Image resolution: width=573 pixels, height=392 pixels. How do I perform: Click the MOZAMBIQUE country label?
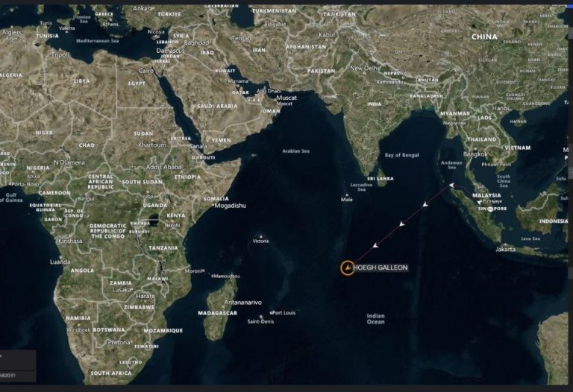point(163,331)
